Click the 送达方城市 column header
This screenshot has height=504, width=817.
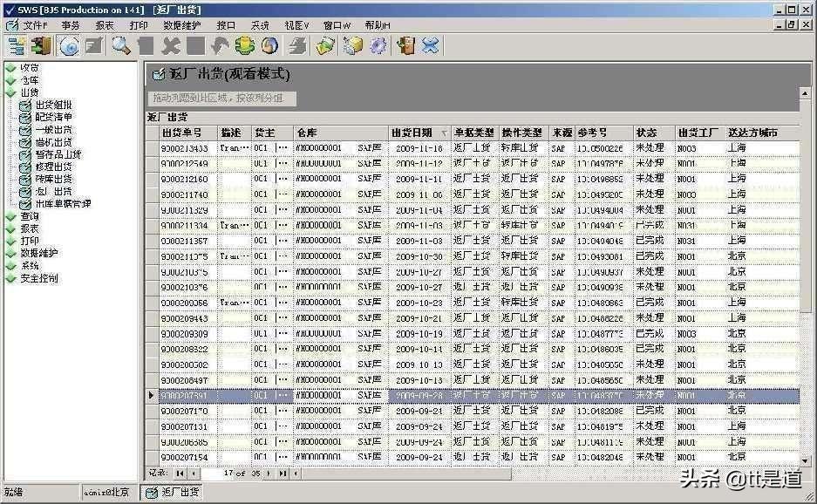[762, 133]
